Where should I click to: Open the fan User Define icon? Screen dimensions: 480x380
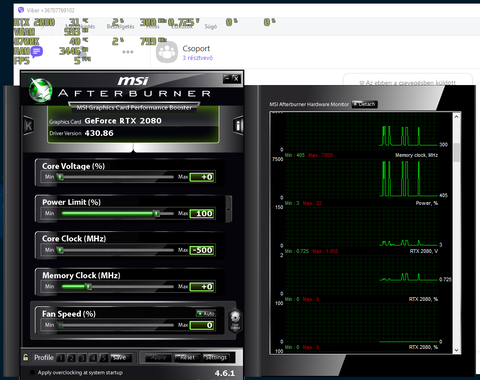click(235, 320)
